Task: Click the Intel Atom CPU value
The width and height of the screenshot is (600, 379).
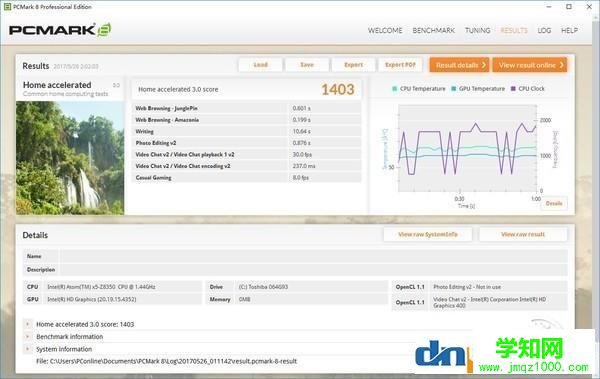Action: point(101,287)
